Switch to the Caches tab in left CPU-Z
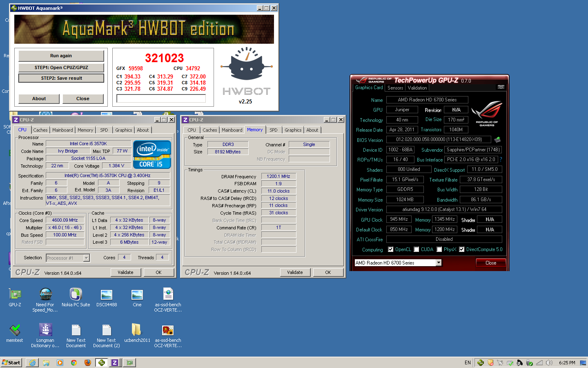 (x=40, y=130)
